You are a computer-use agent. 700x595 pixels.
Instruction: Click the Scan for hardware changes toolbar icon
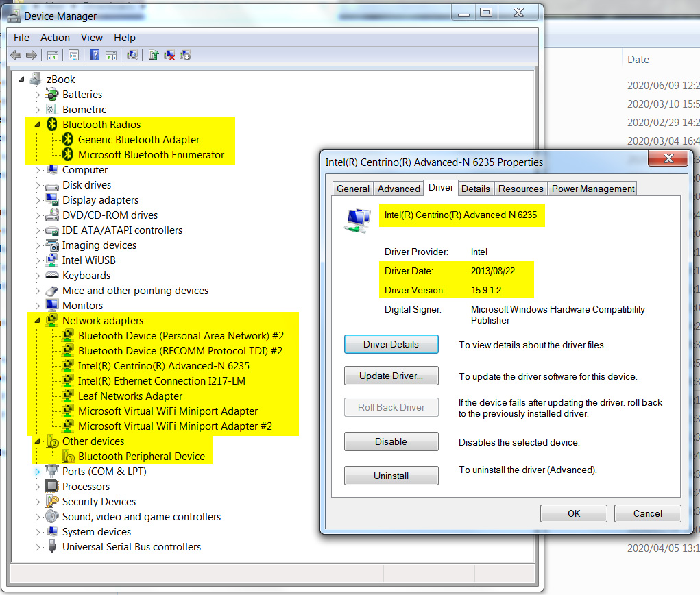pos(132,55)
